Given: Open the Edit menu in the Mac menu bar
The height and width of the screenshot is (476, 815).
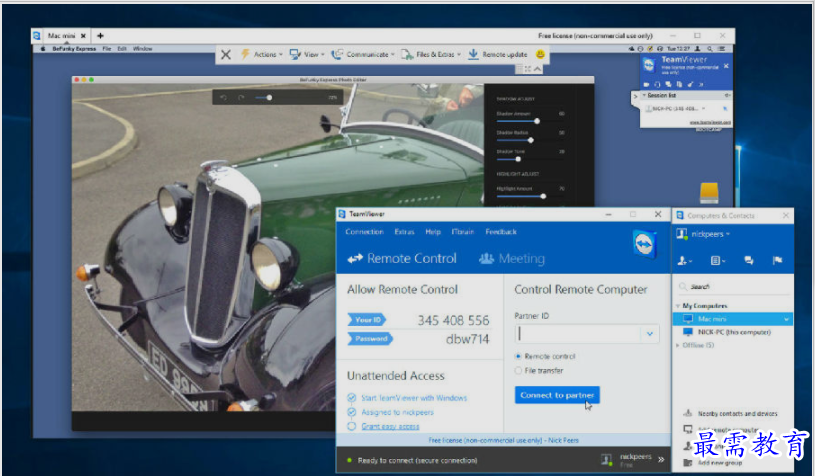Looking at the screenshot, I should pos(122,49).
